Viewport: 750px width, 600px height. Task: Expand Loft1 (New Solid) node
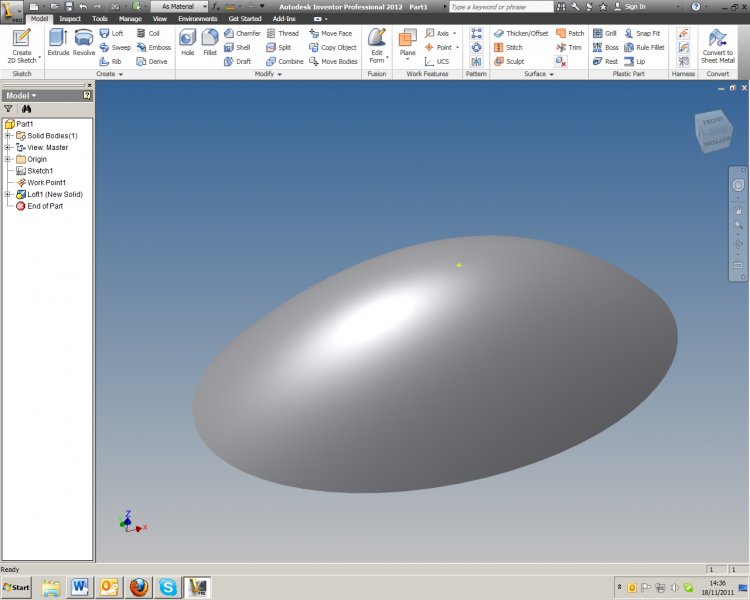8,194
